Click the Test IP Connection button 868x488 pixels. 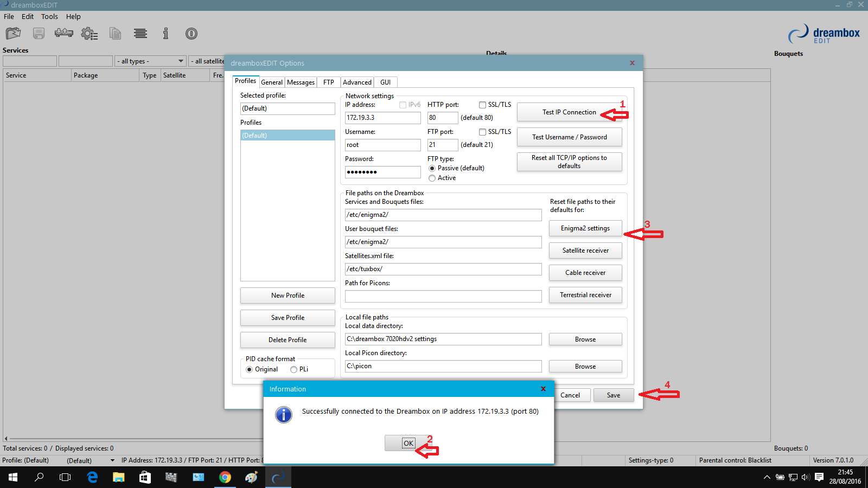(x=569, y=112)
